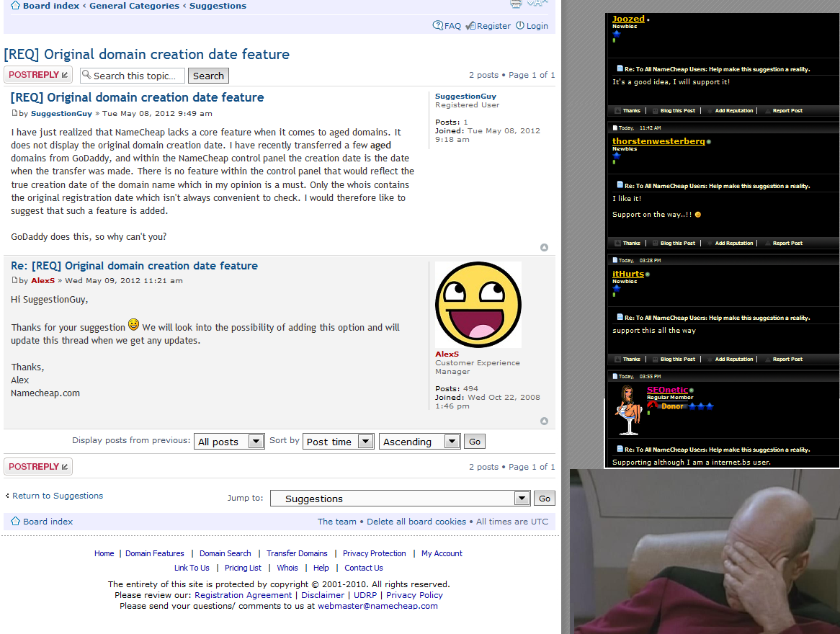Open Whois footer link
The width and height of the screenshot is (840, 634).
(x=287, y=568)
